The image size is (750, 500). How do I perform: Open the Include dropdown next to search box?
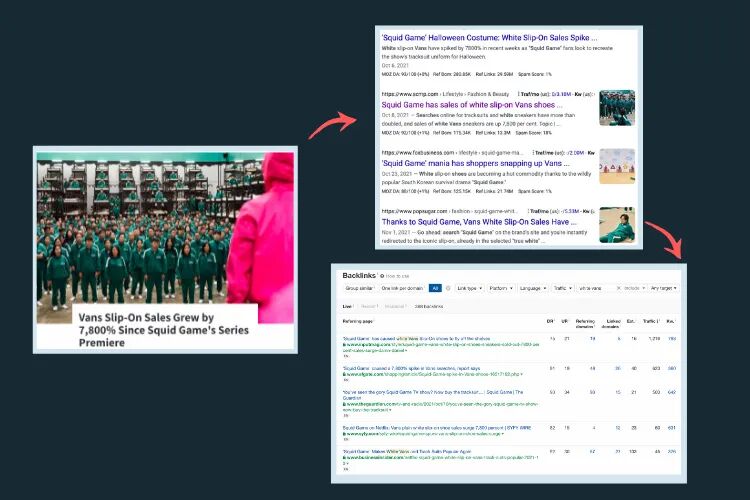coord(634,288)
